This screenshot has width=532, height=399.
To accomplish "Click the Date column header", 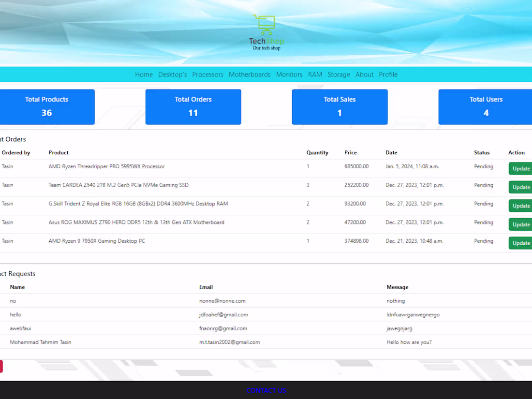I will coord(391,153).
